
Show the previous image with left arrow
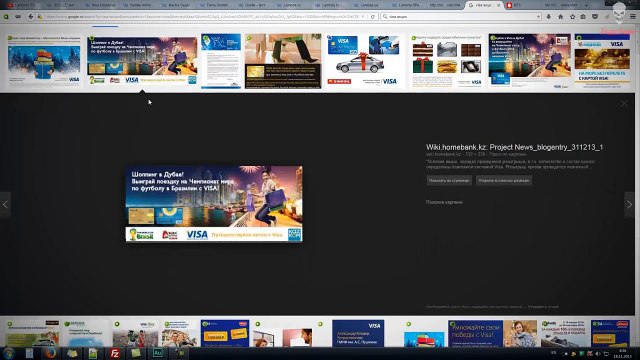[x=5, y=204]
